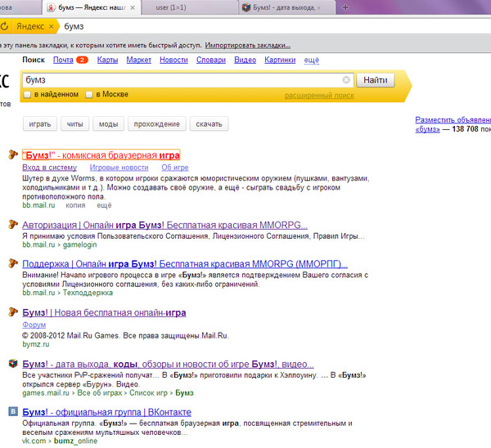Click «бумз» statistics link
Viewport: 491px width, 448px height.
click(427, 129)
